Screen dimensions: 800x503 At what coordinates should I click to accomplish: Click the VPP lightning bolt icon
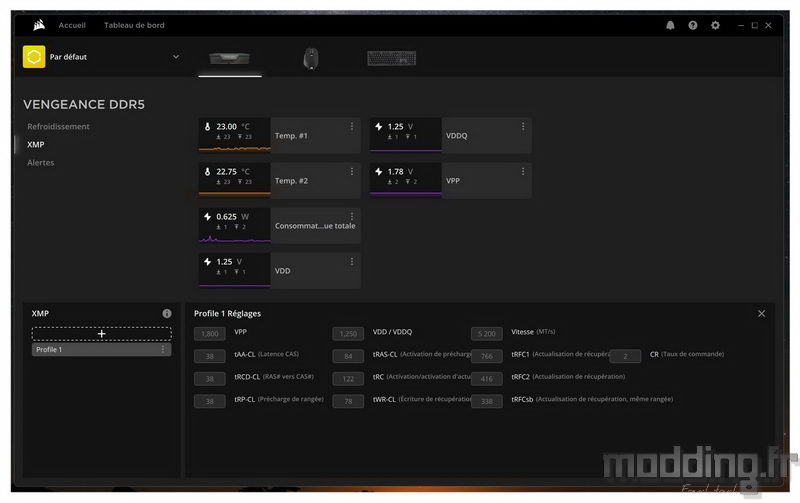click(379, 171)
